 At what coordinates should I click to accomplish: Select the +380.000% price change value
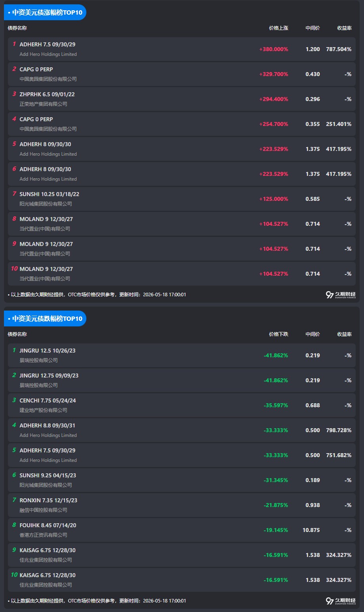(x=274, y=50)
